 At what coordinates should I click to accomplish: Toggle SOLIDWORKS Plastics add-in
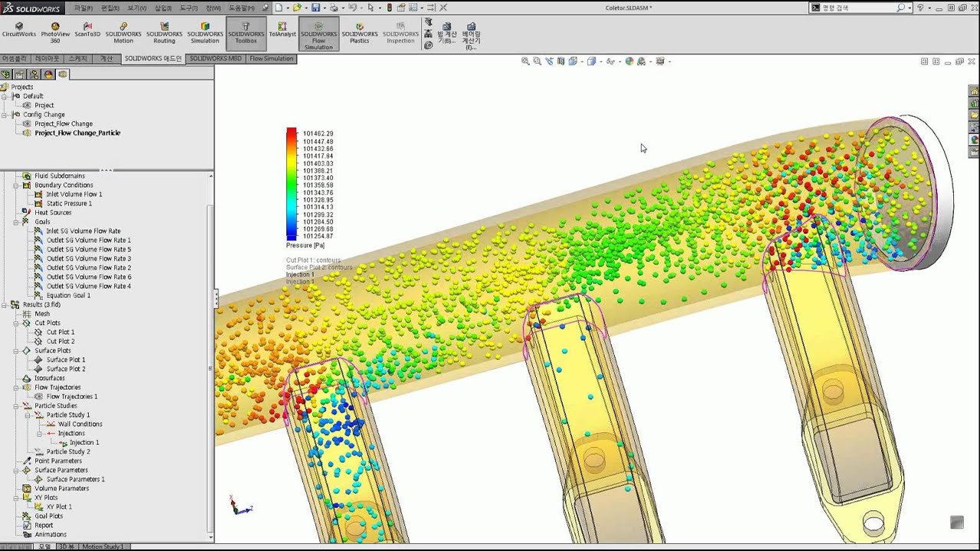[x=359, y=32]
